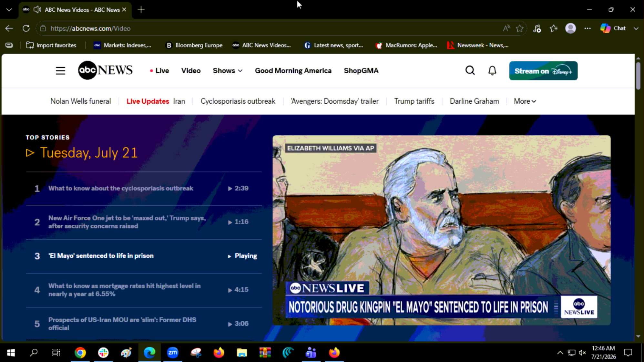Open the Live nav item
Viewport: 644px width, 362px height.
pos(159,70)
